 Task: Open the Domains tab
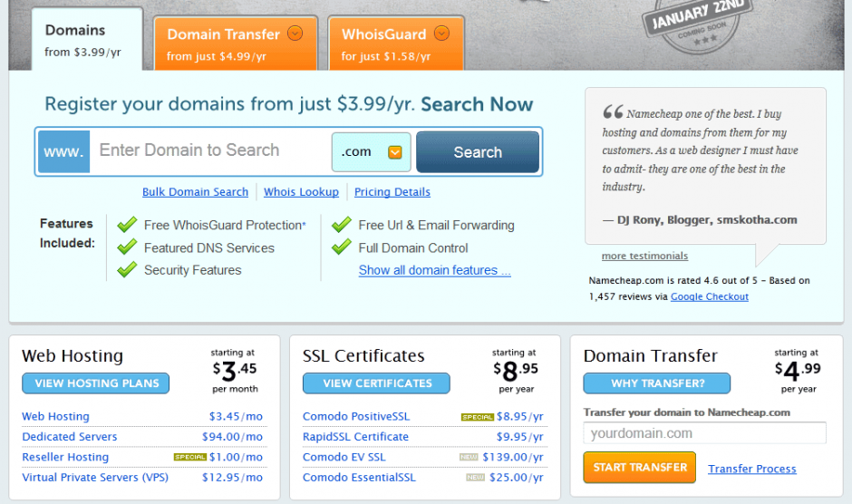tap(88, 40)
